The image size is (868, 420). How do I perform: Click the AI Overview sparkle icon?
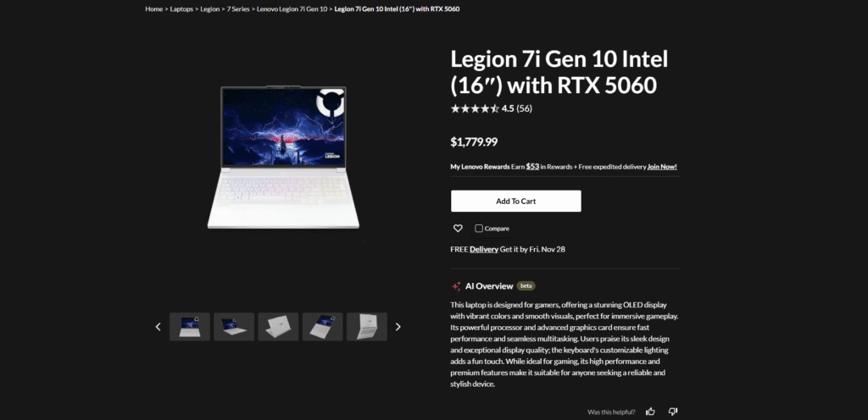(456, 286)
